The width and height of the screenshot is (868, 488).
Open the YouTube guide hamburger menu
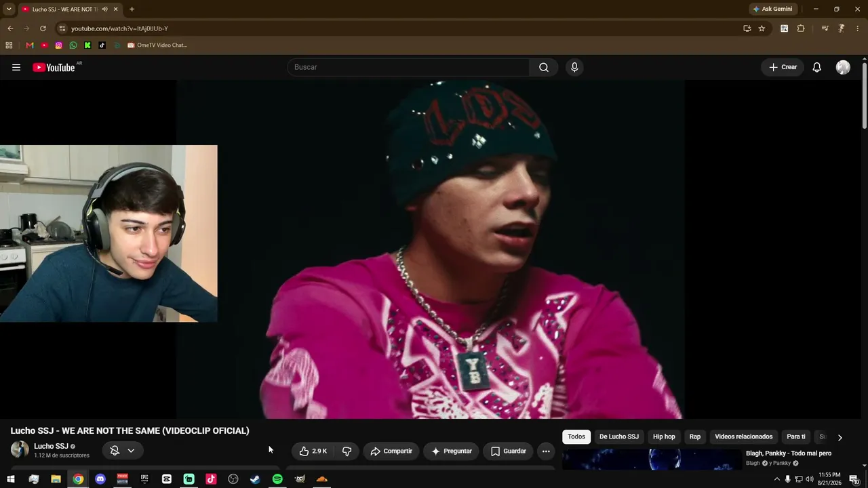pos(16,67)
